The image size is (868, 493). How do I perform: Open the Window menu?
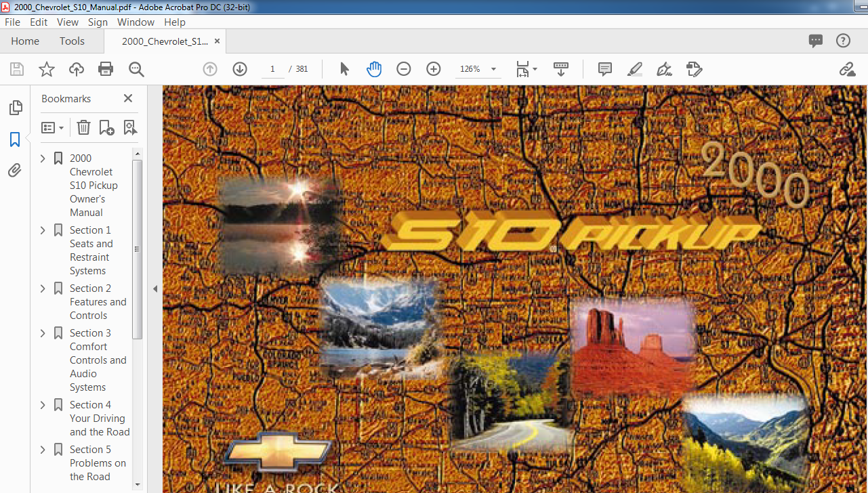(136, 22)
